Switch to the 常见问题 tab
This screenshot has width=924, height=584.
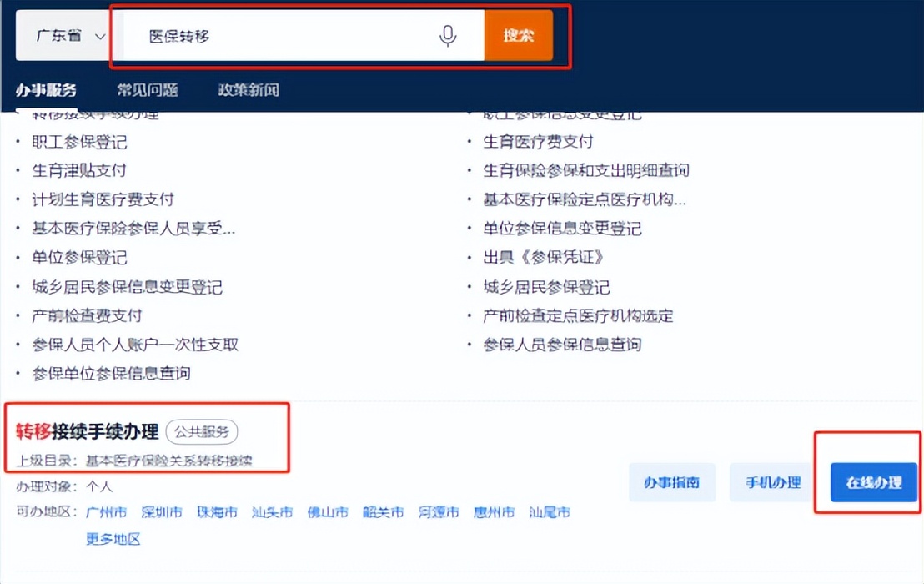pos(148,90)
